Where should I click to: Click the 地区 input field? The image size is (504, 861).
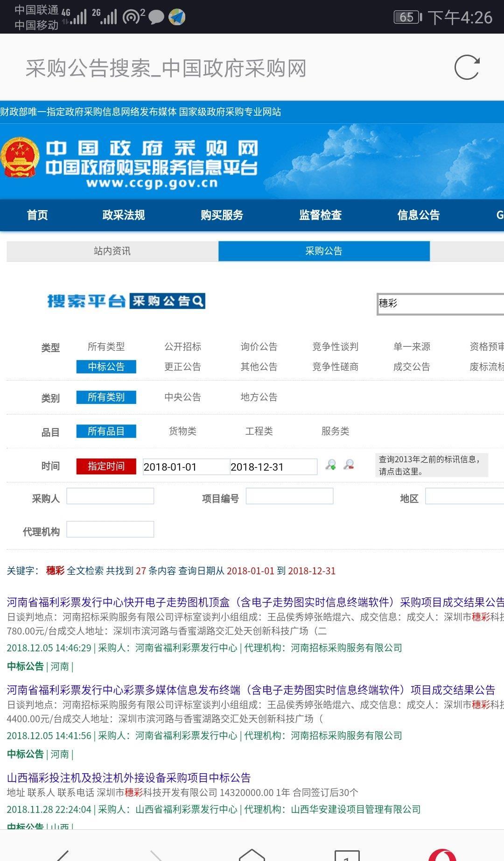[465, 496]
